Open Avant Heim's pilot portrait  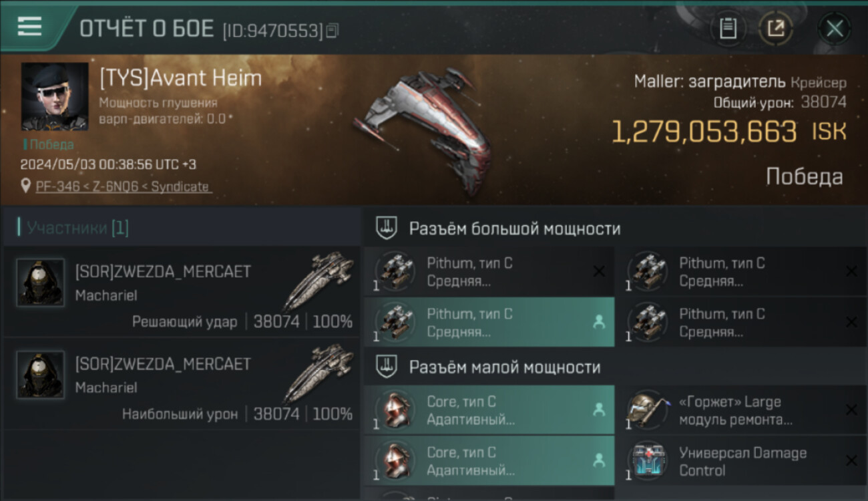55,97
